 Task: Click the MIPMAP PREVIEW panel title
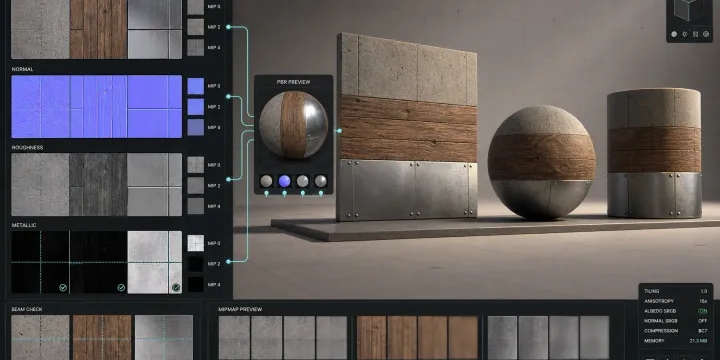click(240, 309)
